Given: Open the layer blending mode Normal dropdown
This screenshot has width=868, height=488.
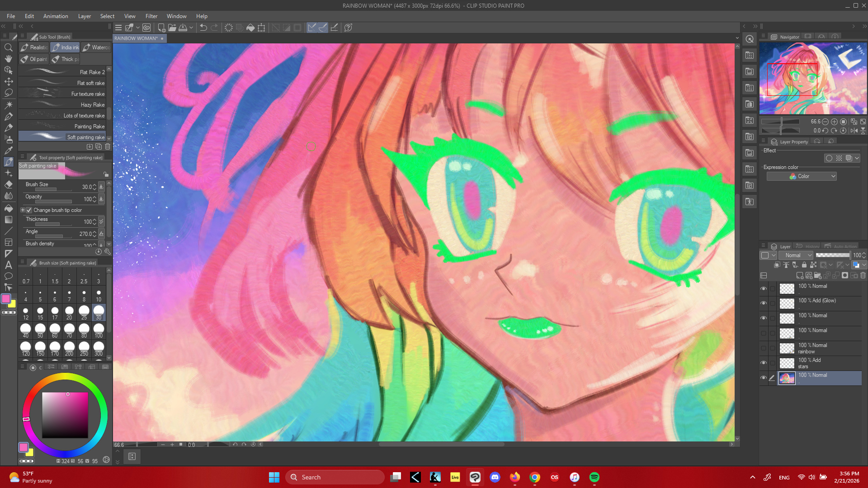Looking at the screenshot, I should [796, 255].
